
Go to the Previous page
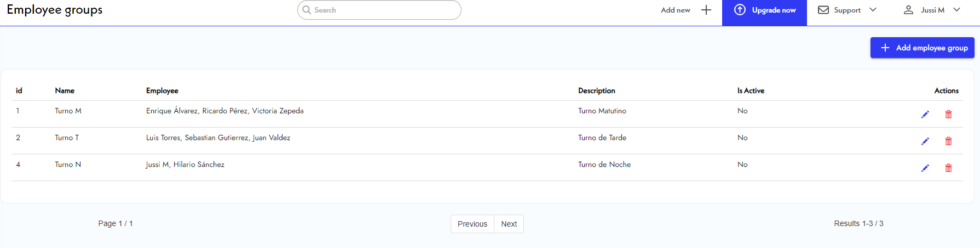click(472, 224)
